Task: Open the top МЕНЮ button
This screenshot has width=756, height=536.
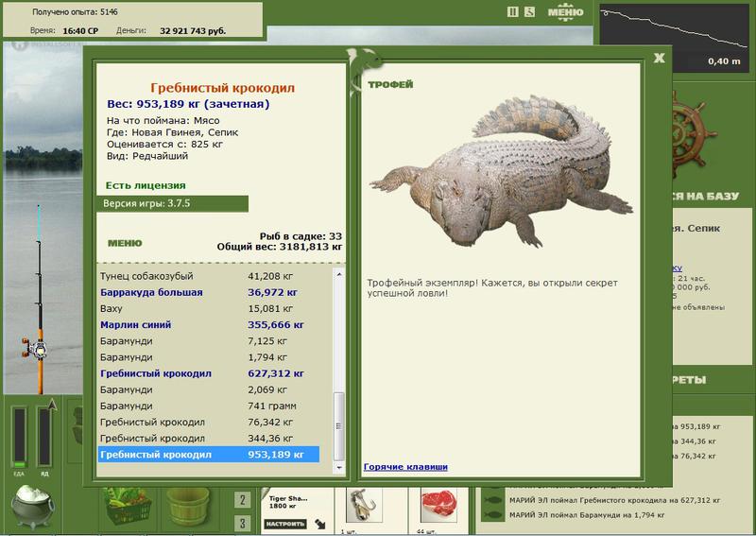Action: [565, 12]
